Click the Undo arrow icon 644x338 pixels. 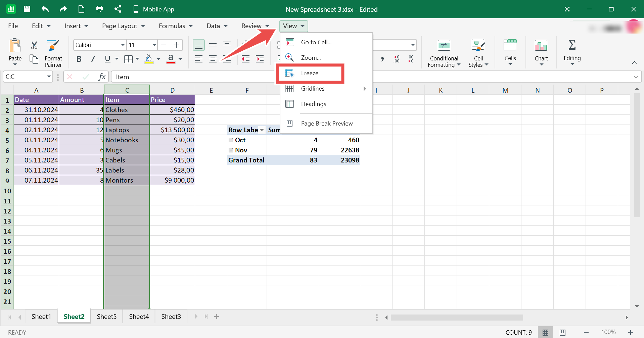point(45,9)
